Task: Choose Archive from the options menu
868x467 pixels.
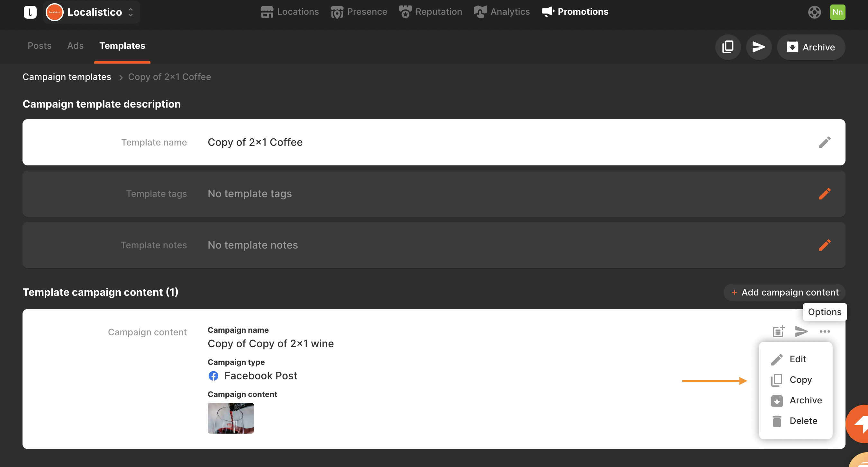Action: tap(796, 400)
